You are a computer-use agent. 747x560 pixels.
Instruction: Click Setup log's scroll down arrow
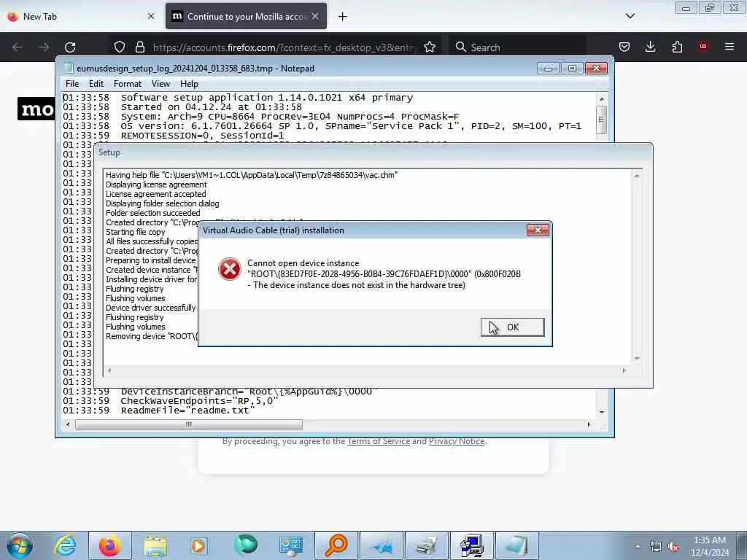[x=636, y=359]
